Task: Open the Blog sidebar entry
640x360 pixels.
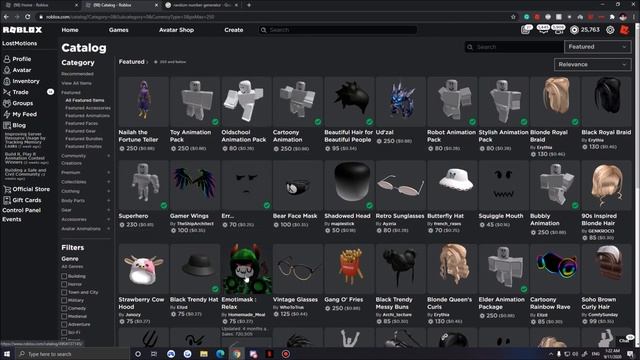Action: click(x=15, y=125)
